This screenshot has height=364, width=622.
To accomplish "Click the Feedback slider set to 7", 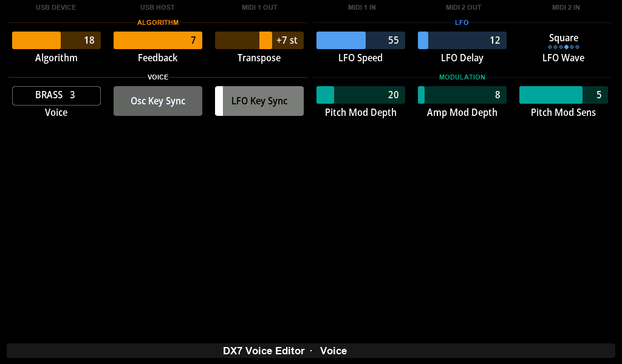I will pos(158,41).
